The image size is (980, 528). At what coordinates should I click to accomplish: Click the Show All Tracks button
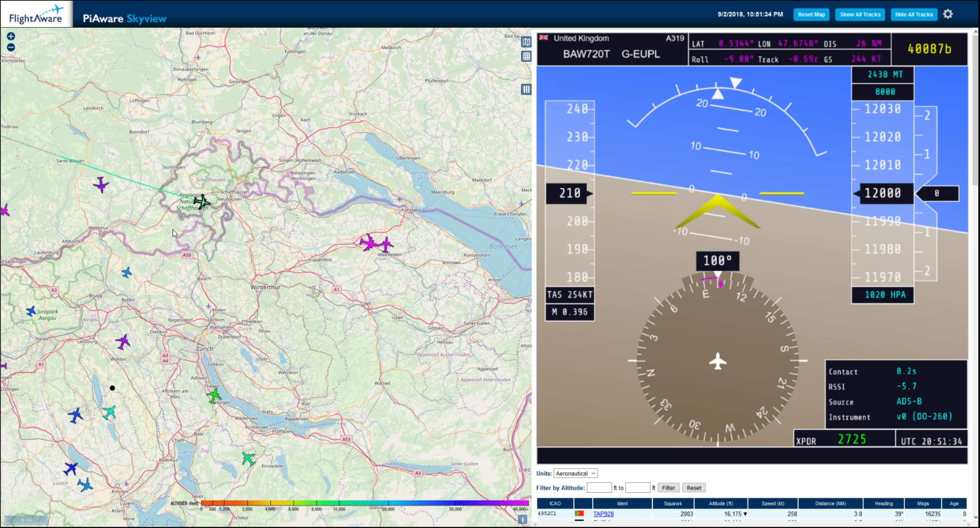[858, 14]
